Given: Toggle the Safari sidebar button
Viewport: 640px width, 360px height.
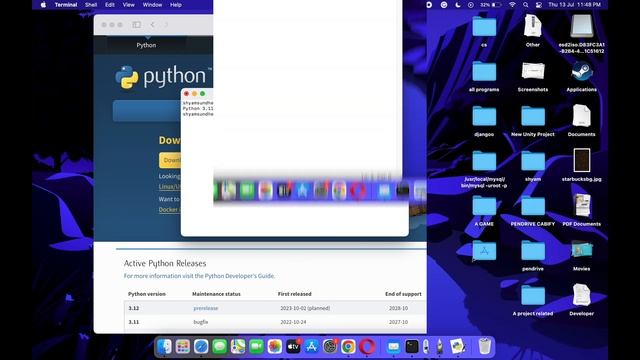Looking at the screenshot, I should [x=136, y=25].
